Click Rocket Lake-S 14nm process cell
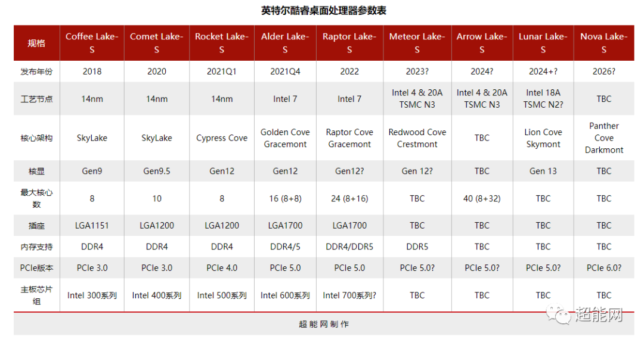Screen dimensions: 644x343 pos(222,99)
